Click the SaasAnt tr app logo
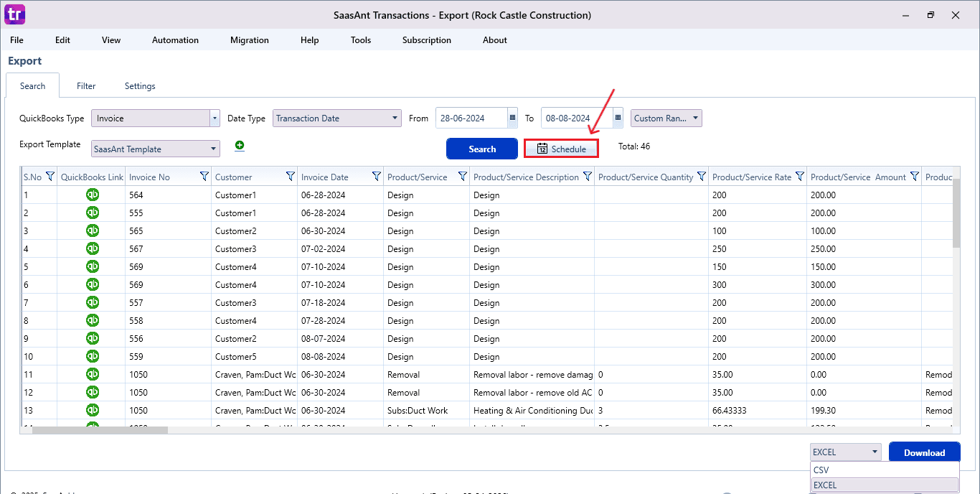 (x=14, y=14)
